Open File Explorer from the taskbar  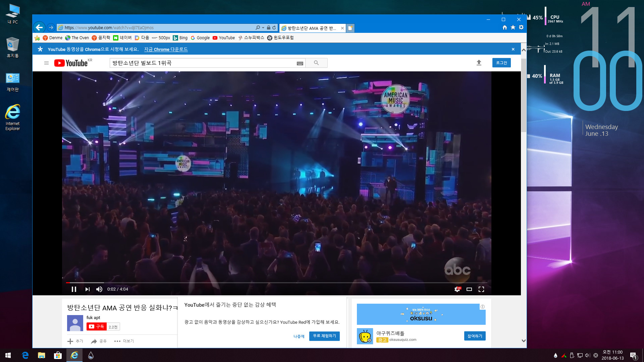pyautogui.click(x=42, y=355)
